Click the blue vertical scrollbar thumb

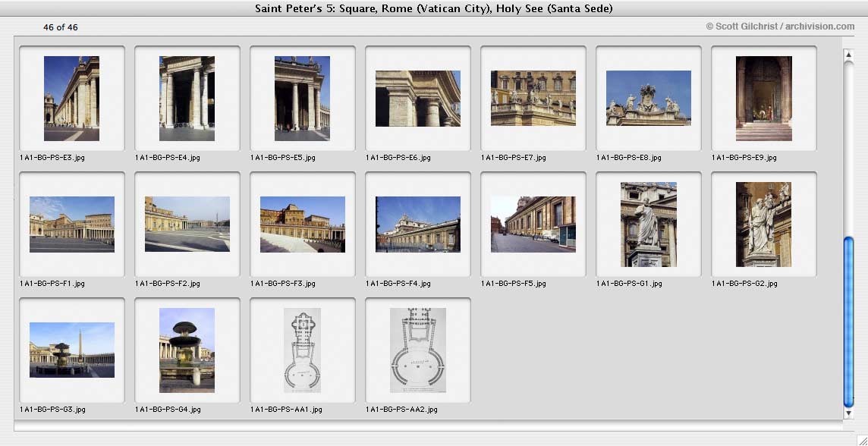[848, 322]
